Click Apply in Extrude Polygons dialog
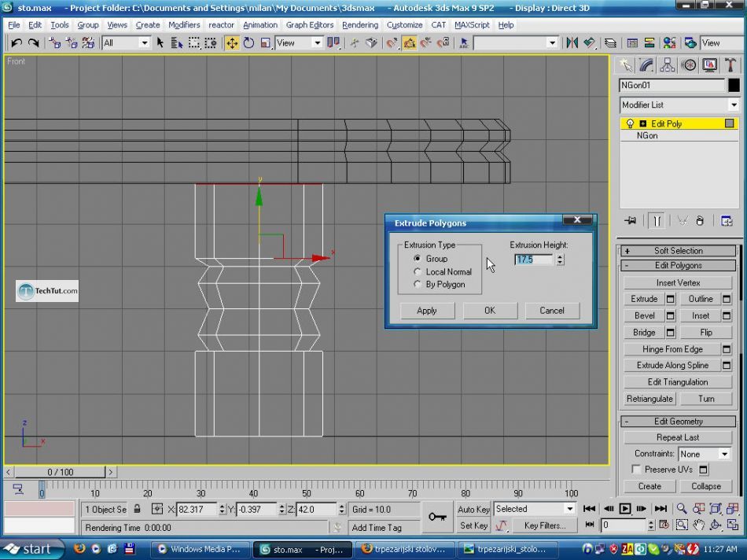Image resolution: width=747 pixels, height=560 pixels. pyautogui.click(x=427, y=311)
